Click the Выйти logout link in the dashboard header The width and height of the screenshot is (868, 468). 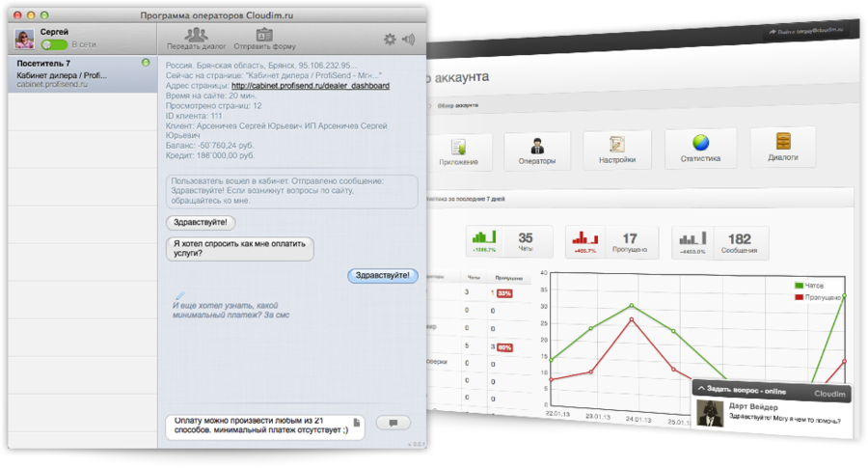(806, 31)
